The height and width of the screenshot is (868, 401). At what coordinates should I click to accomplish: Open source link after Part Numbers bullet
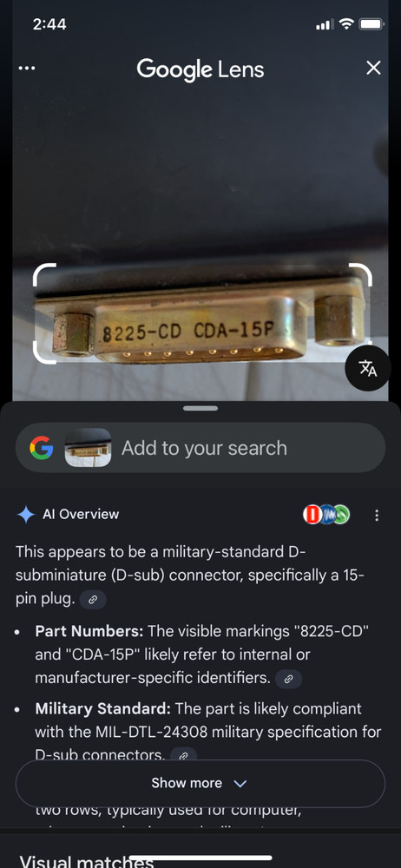pyautogui.click(x=288, y=679)
